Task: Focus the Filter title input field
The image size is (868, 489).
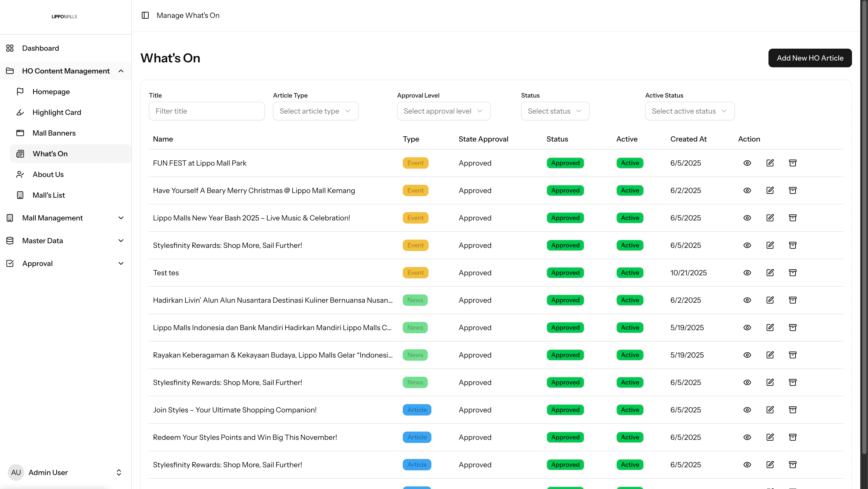Action: (207, 111)
